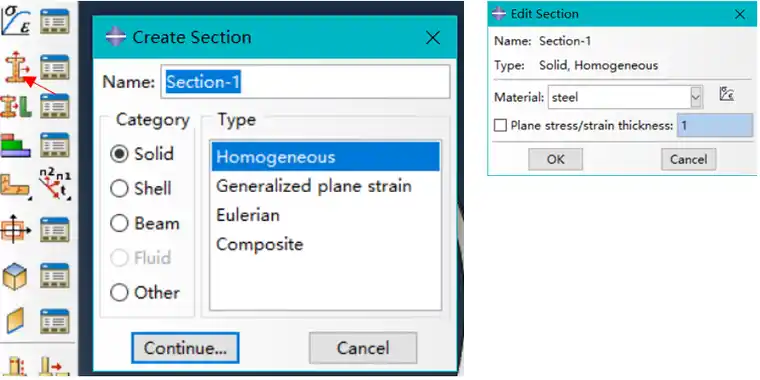Screen dimensions: 760x380
Task: Select the Assign Section tool
Action: tap(16, 106)
